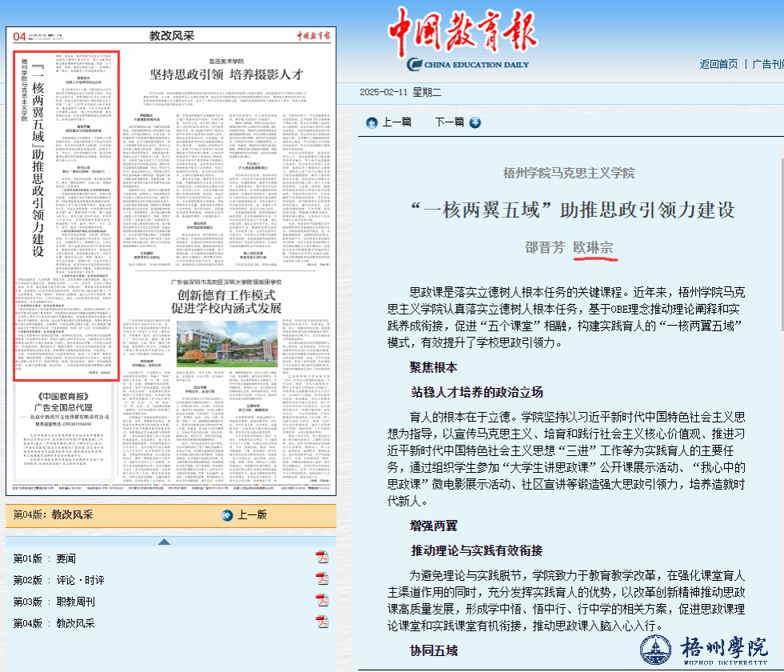Click the China Education Daily logo
The width and height of the screenshot is (784, 672).
point(468,40)
